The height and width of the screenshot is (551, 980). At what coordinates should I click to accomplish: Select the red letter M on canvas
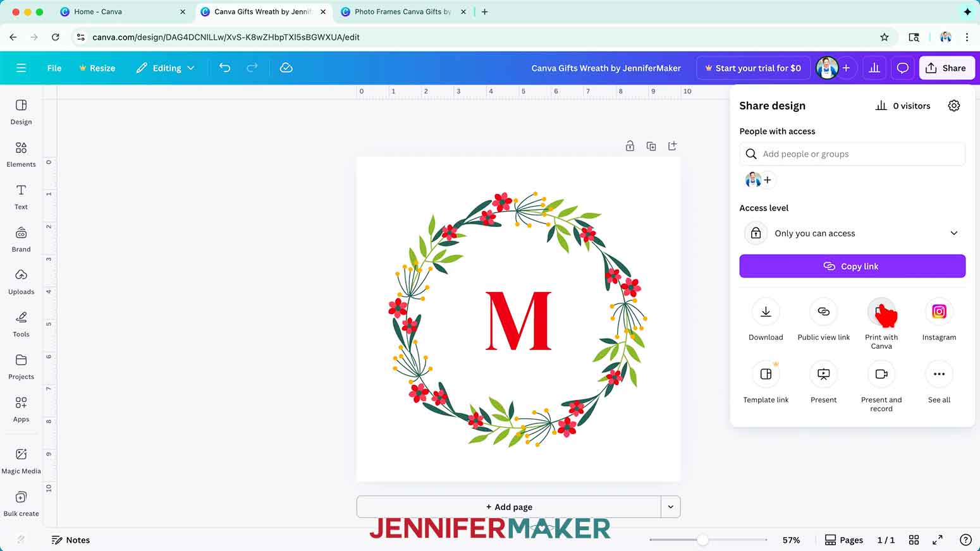click(518, 320)
